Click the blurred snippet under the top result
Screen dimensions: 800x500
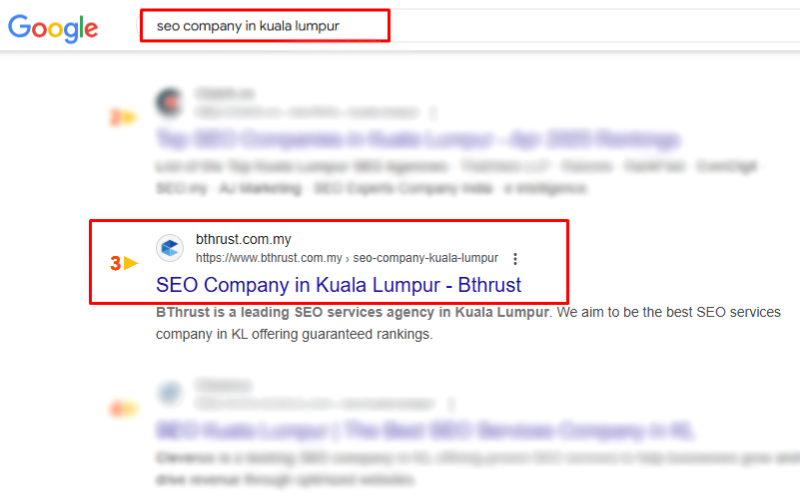[x=457, y=177]
